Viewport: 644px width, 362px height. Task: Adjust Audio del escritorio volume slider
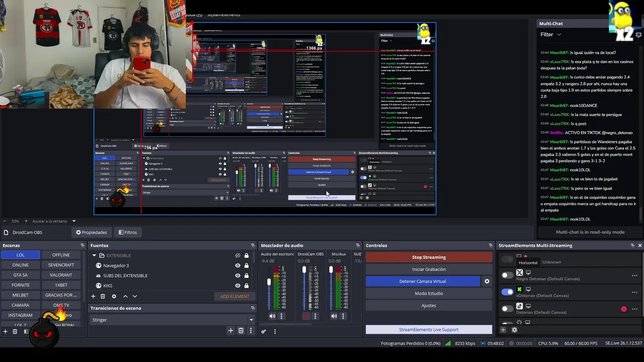[x=269, y=282]
